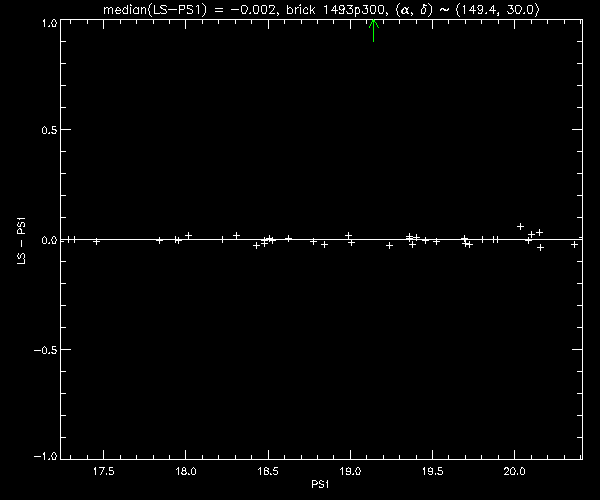
Task: Click the y-axis label 'LS - PS1'
Action: (x=22, y=241)
